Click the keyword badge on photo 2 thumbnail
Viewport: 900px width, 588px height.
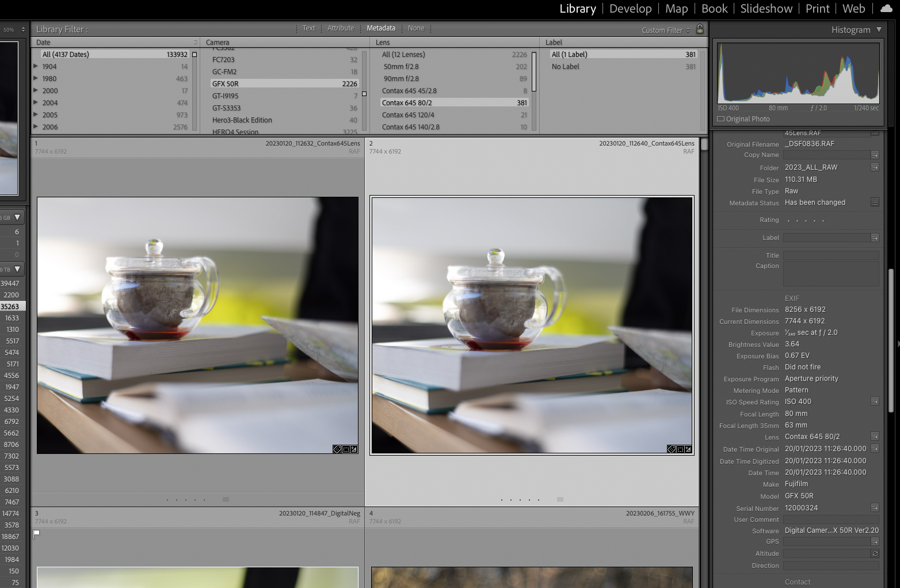point(672,449)
